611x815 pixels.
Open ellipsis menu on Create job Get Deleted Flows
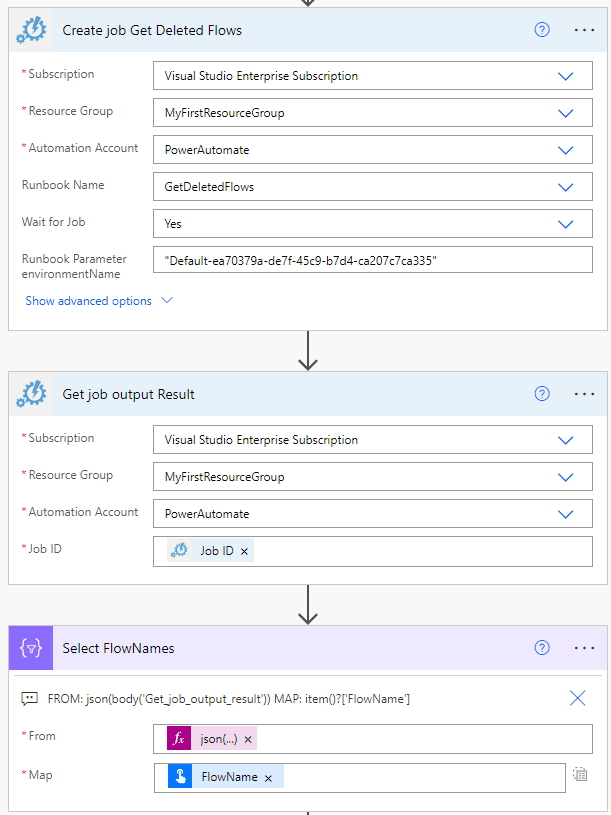tap(584, 30)
